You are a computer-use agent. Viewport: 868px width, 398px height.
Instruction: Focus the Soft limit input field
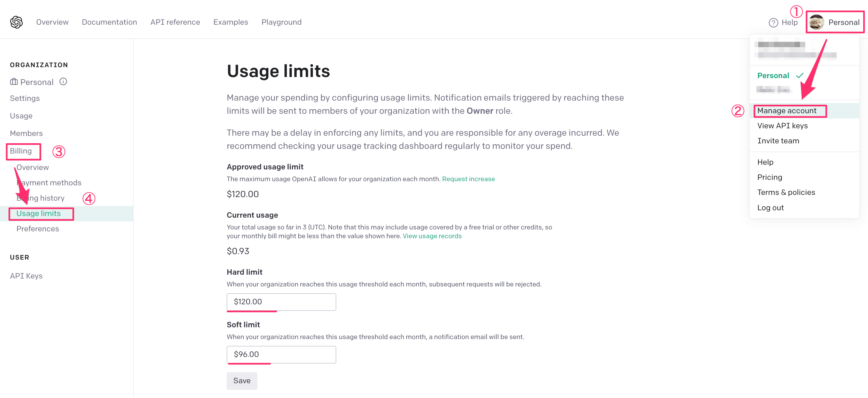pos(281,354)
